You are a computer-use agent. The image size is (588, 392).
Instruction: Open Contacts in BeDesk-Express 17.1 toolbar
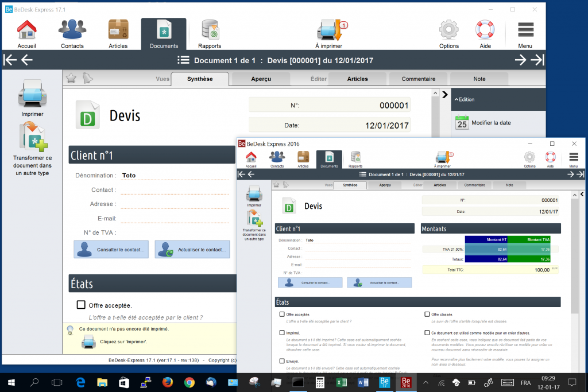point(72,34)
